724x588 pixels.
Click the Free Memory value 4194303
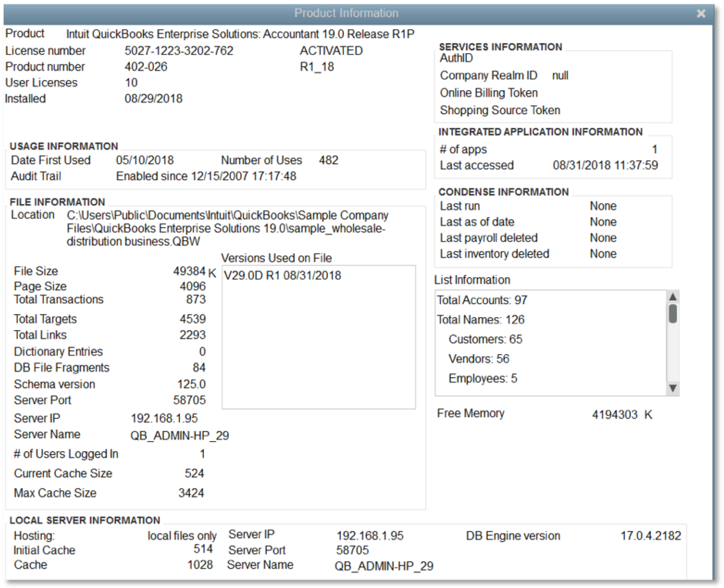click(x=615, y=415)
